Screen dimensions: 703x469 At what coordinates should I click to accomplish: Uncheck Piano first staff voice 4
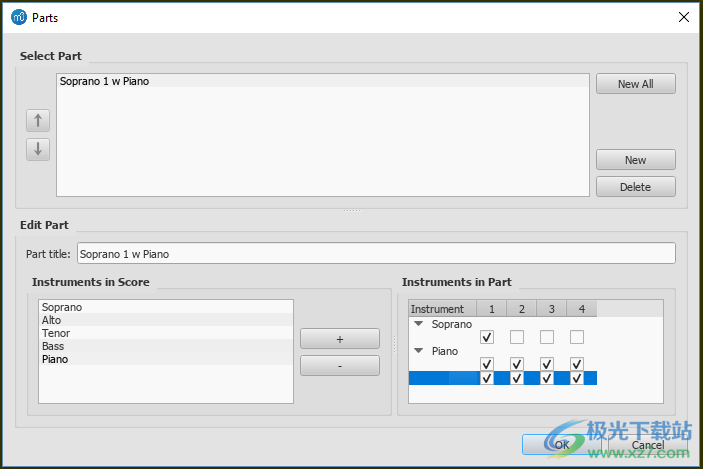pos(577,364)
